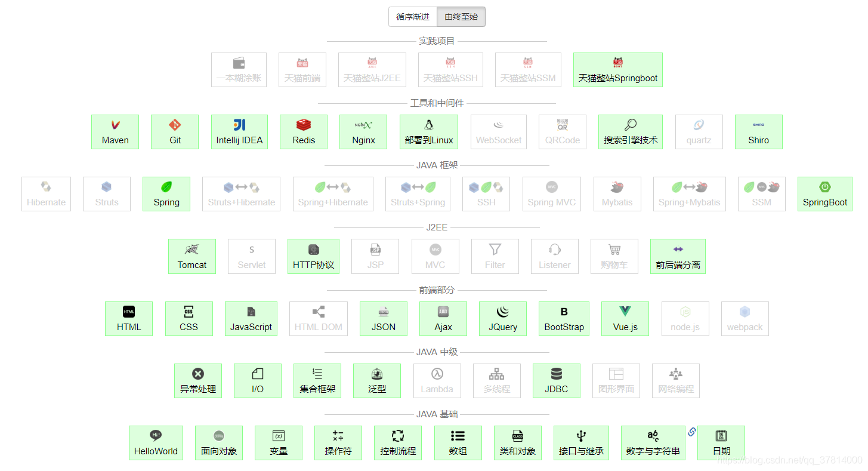Open the Vue.js module
This screenshot has width=868, height=471.
click(625, 318)
